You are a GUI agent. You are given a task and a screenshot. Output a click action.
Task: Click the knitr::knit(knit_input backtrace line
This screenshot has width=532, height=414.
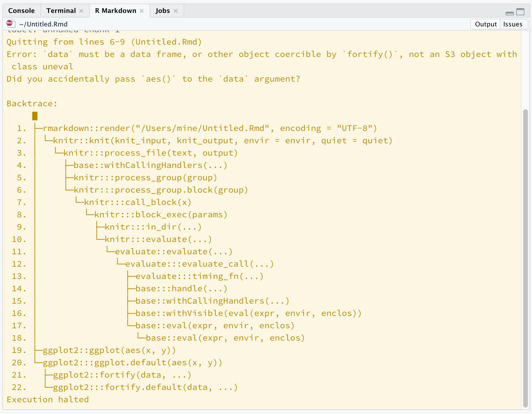point(223,141)
